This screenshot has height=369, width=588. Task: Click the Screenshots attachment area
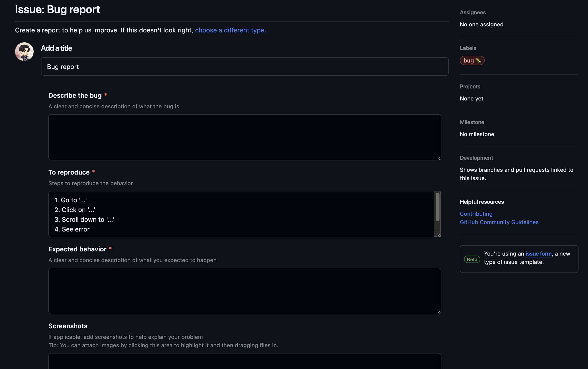[x=244, y=362]
